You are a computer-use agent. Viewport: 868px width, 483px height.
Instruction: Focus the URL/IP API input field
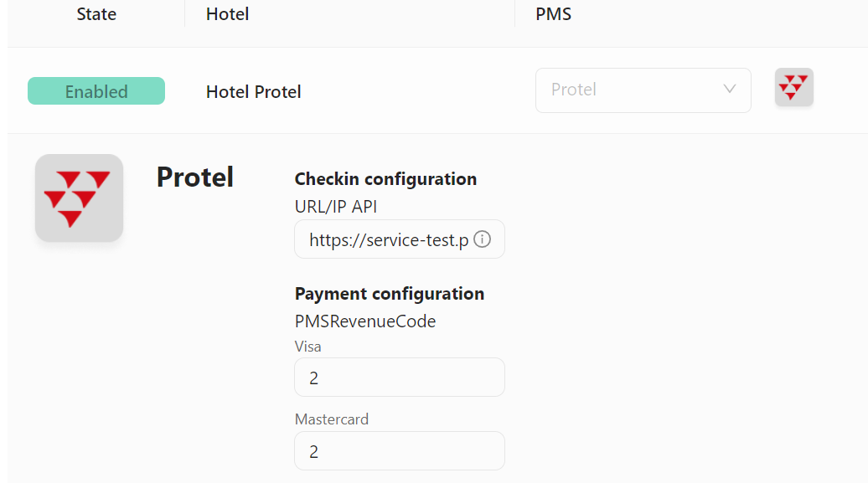[x=400, y=239]
